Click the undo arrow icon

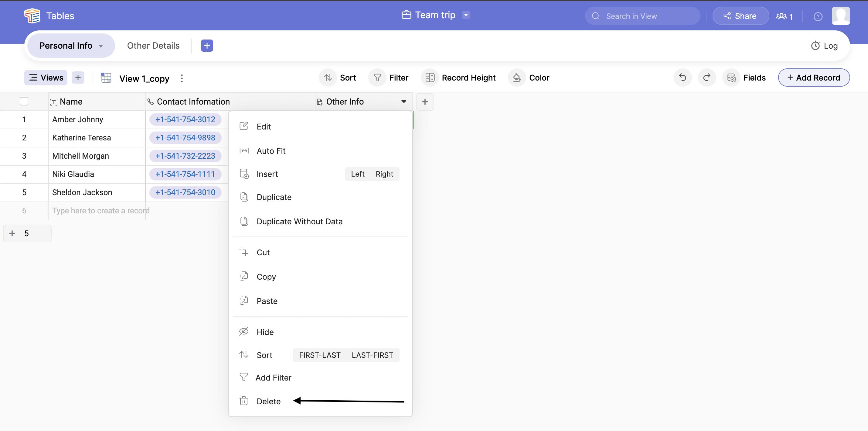point(682,78)
